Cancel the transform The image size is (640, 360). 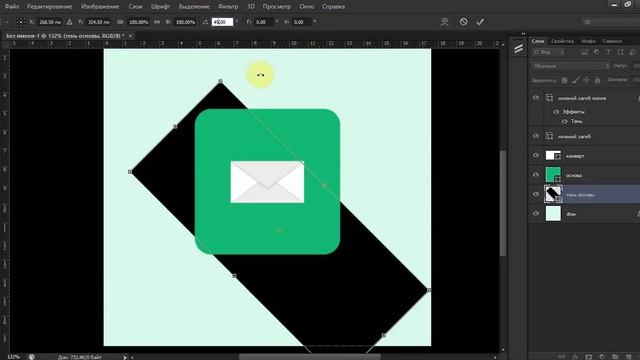463,22
